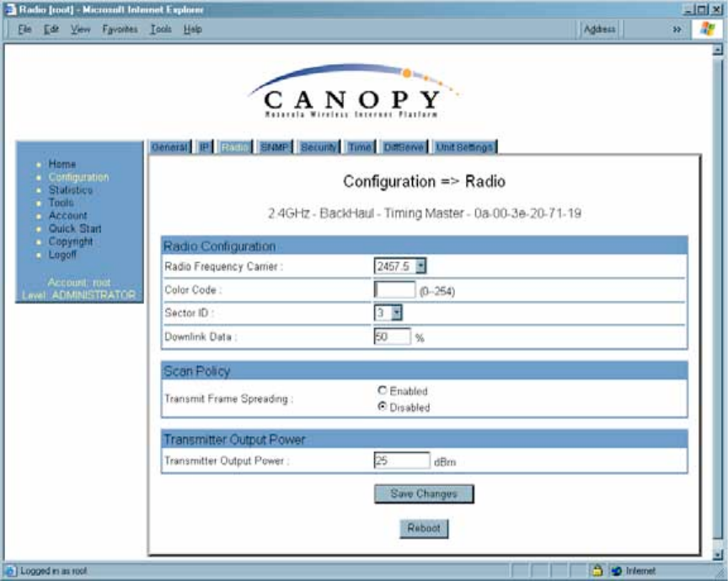Switch to the General tab
The width and height of the screenshot is (728, 581).
tap(169, 148)
